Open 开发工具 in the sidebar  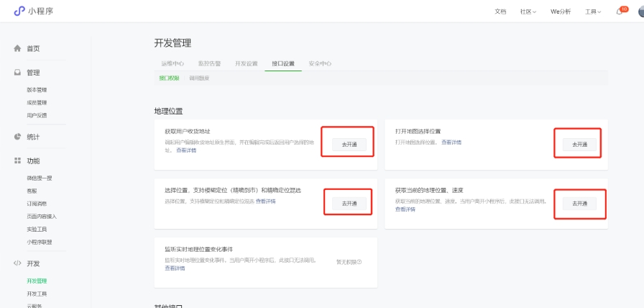(37, 294)
